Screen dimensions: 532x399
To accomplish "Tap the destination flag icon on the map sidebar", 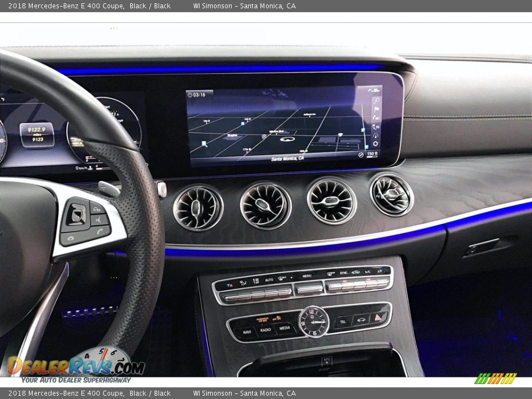I will [x=377, y=109].
